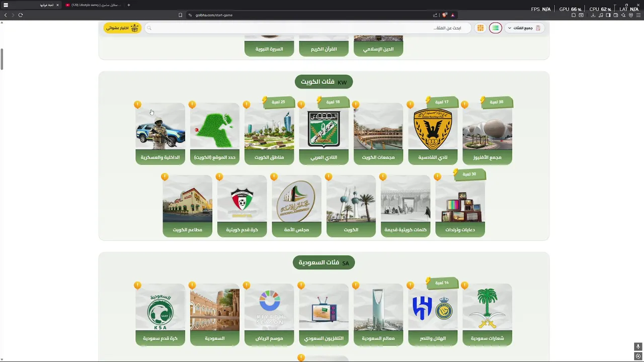
Task: Select القرآن الكريم category
Action: tap(324, 46)
